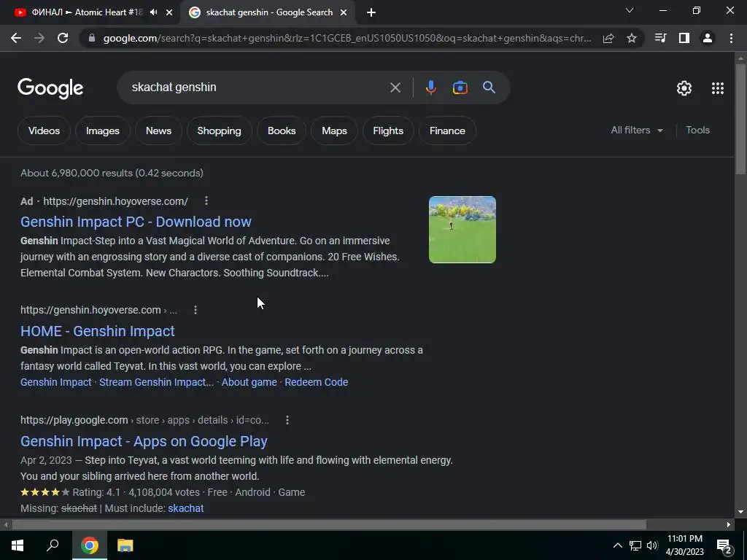Open taskbar volume control
Viewport: 747px width, 560px height.
pyautogui.click(x=652, y=545)
